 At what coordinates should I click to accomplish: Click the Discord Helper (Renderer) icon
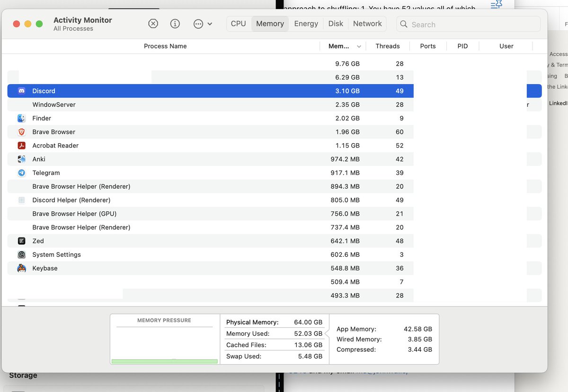click(21, 200)
